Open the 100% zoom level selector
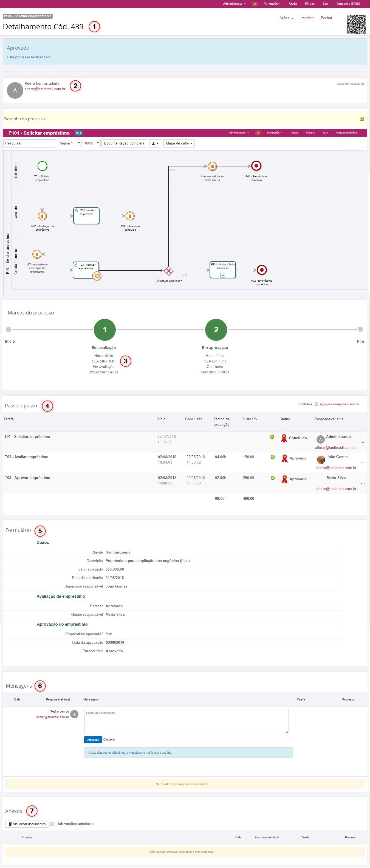This screenshot has height=868, width=370. (91, 143)
